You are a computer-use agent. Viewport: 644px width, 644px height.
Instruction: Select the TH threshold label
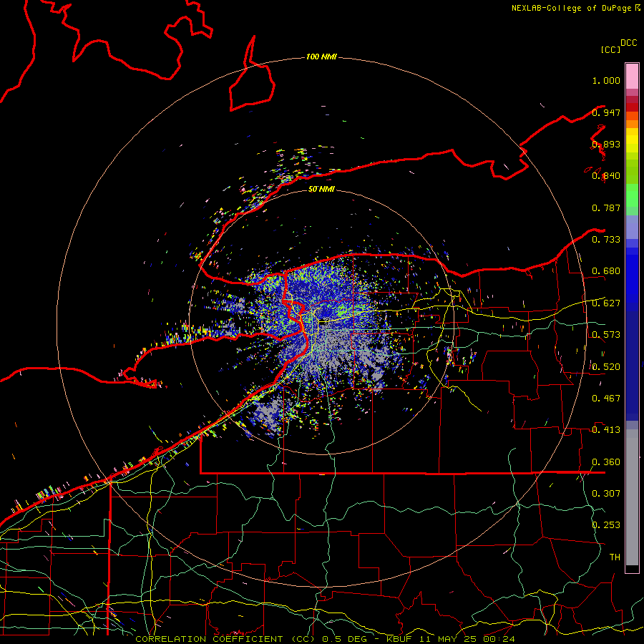pos(615,557)
